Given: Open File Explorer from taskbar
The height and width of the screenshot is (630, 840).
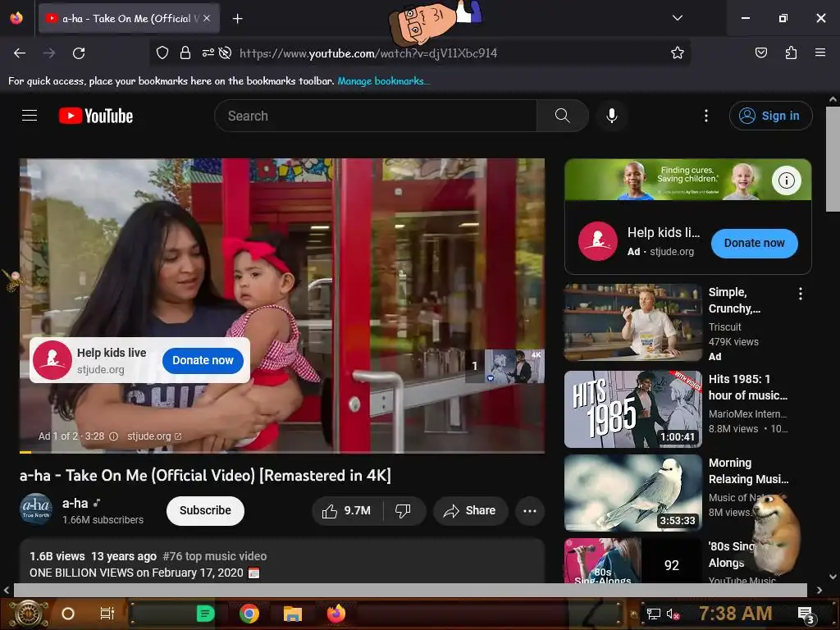Looking at the screenshot, I should click(293, 614).
